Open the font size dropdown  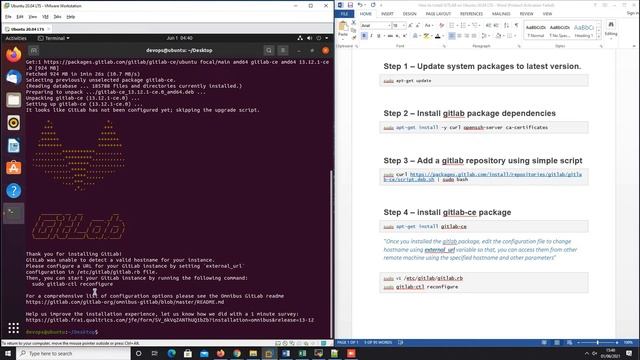point(404,25)
